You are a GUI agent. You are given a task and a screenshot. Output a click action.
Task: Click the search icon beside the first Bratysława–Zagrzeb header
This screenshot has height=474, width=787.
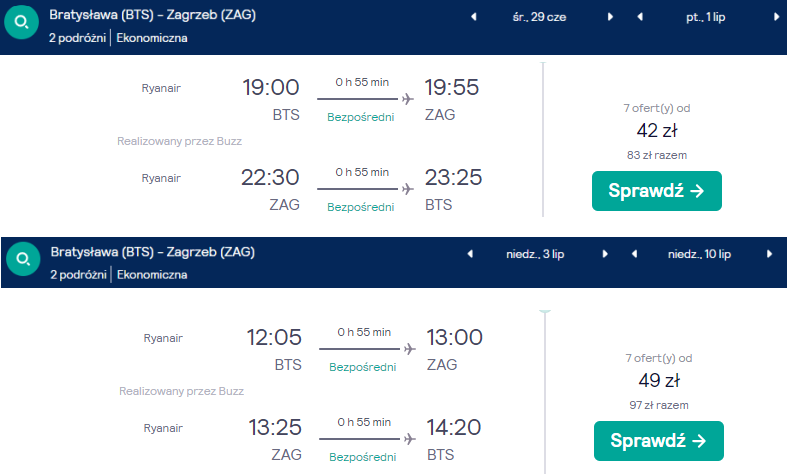coord(21,22)
